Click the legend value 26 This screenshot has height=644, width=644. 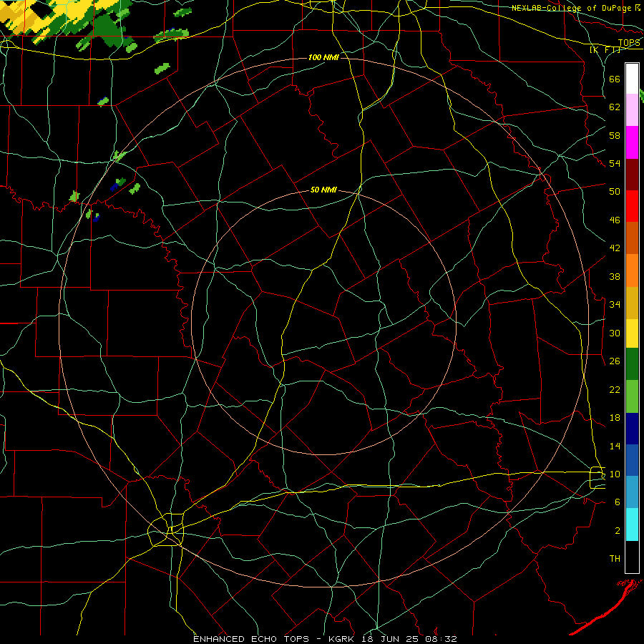(615, 361)
